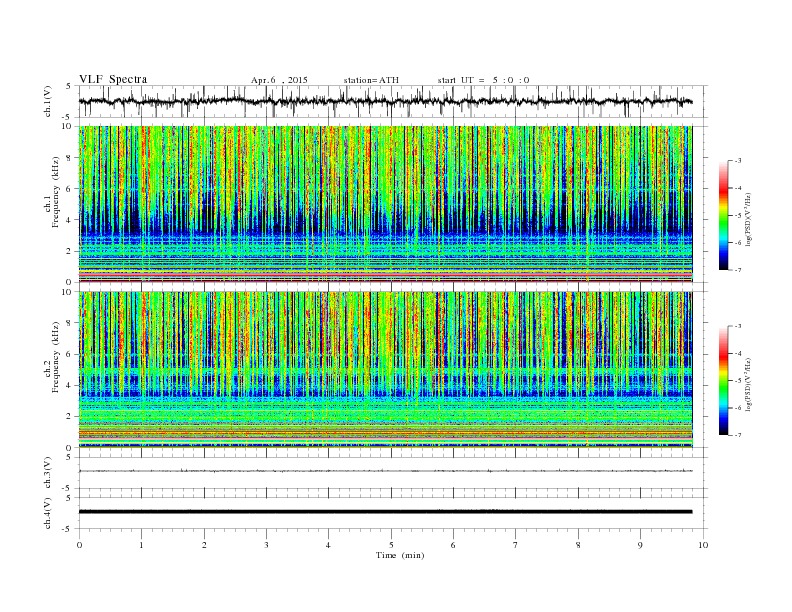This screenshot has height=612, width=792.
Task: Select ch.2 color bar "log(PSD)(V²/Hz)" label
Action: (x=749, y=384)
